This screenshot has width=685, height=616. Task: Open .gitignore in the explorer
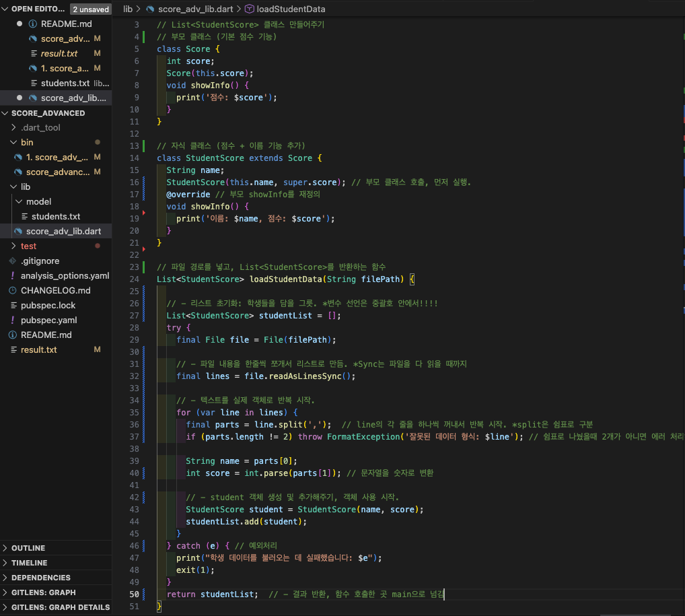40,261
